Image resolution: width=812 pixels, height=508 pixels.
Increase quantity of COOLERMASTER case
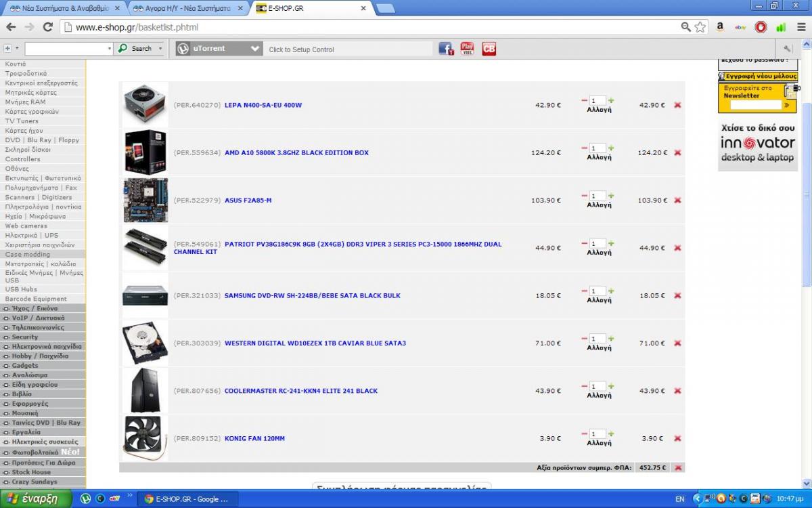click(611, 386)
